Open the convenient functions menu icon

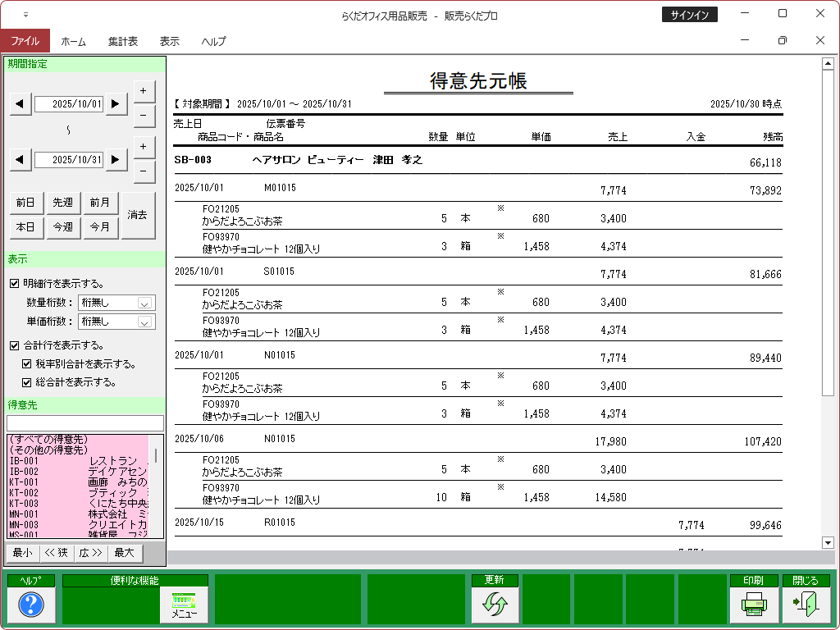[x=184, y=605]
